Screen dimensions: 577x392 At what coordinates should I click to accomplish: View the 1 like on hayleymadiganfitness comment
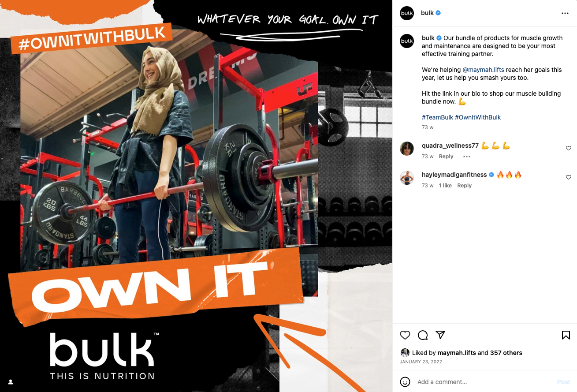(445, 186)
